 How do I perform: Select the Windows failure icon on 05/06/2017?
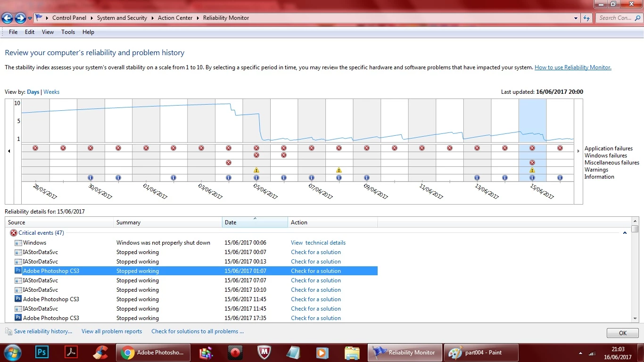coord(256,155)
